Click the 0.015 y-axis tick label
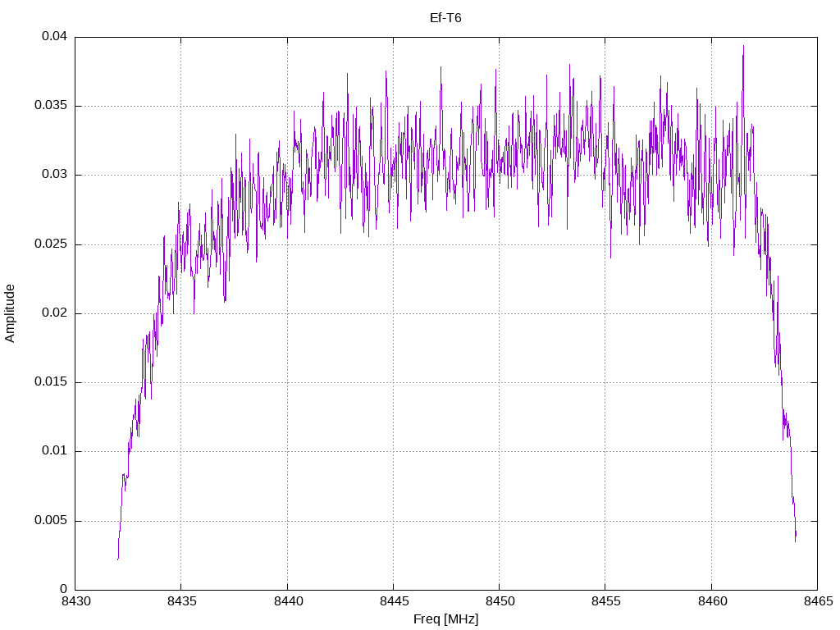This screenshot has height=630, width=840. (x=51, y=382)
